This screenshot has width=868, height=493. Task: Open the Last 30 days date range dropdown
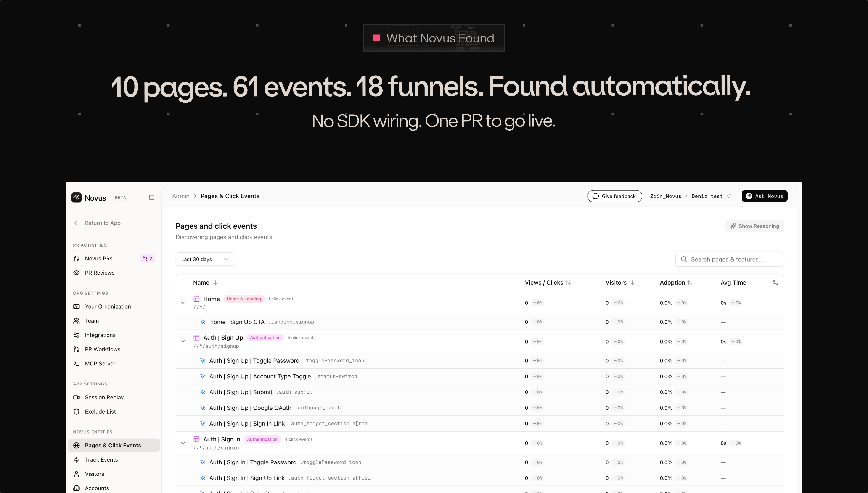click(205, 259)
